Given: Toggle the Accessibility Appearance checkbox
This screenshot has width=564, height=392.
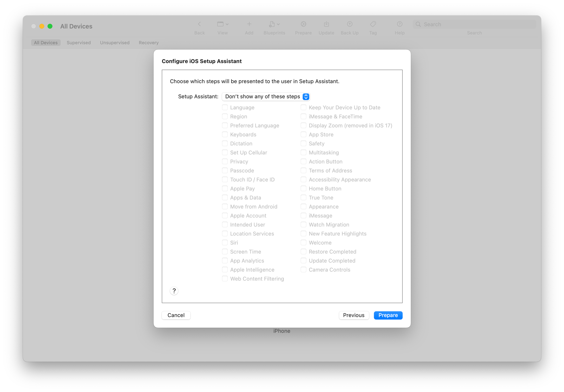Looking at the screenshot, I should pyautogui.click(x=304, y=180).
